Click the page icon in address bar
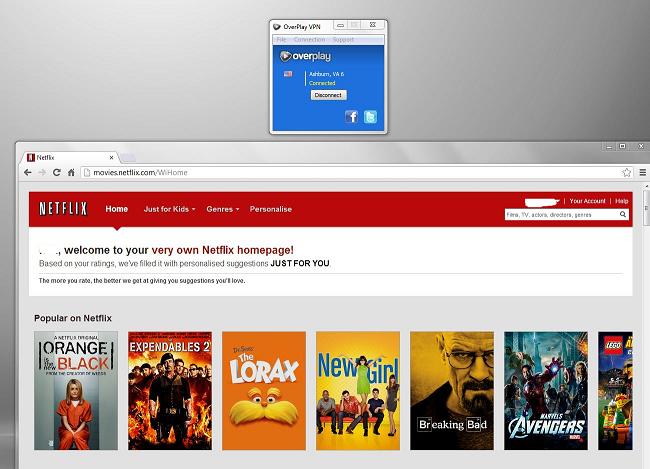Image resolution: width=650 pixels, height=469 pixels. tap(87, 173)
